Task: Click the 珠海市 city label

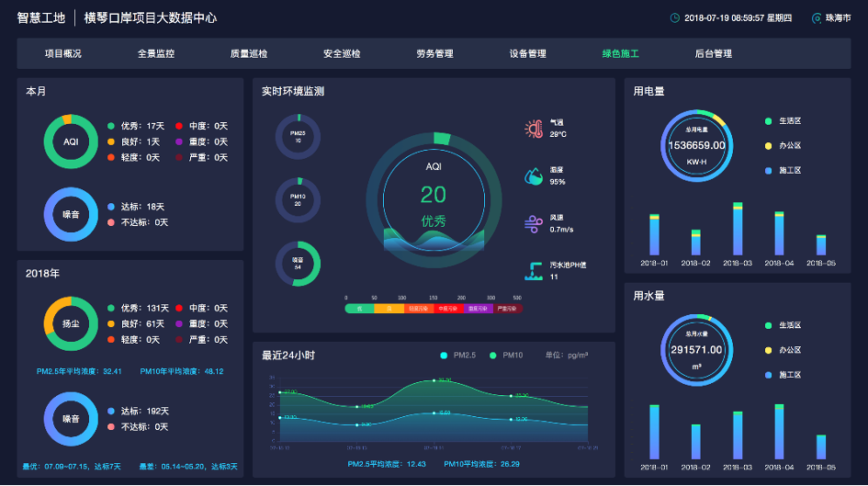Action: (838, 18)
